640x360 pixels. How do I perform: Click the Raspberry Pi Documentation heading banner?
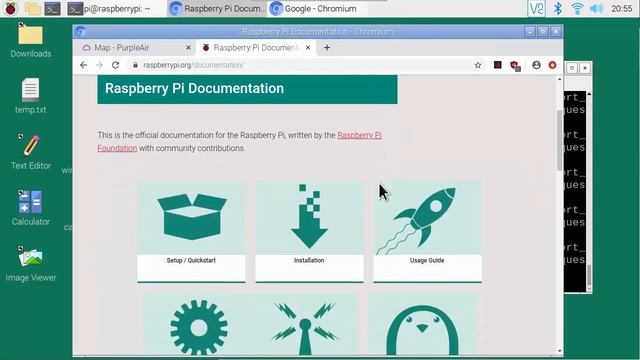tap(247, 89)
